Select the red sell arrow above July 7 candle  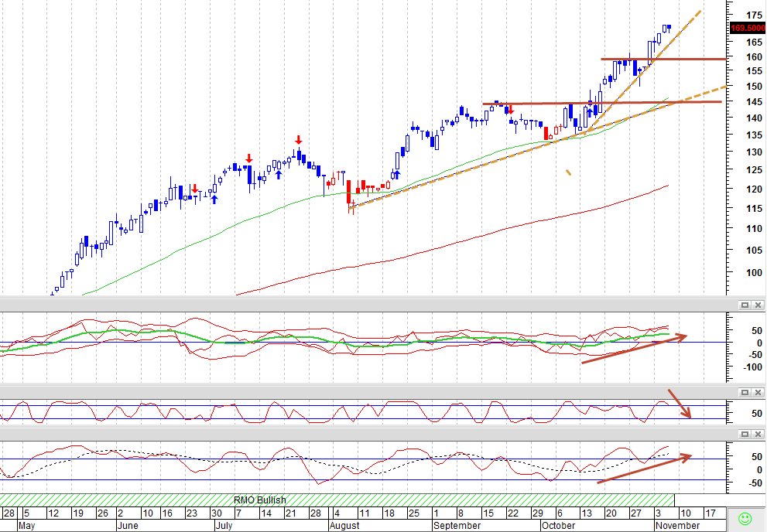249,159
